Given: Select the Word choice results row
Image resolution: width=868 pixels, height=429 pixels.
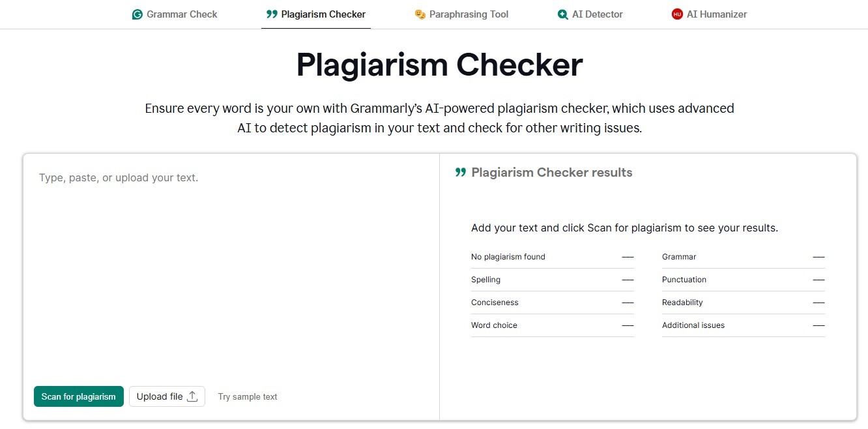Looking at the screenshot, I should pyautogui.click(x=552, y=325).
